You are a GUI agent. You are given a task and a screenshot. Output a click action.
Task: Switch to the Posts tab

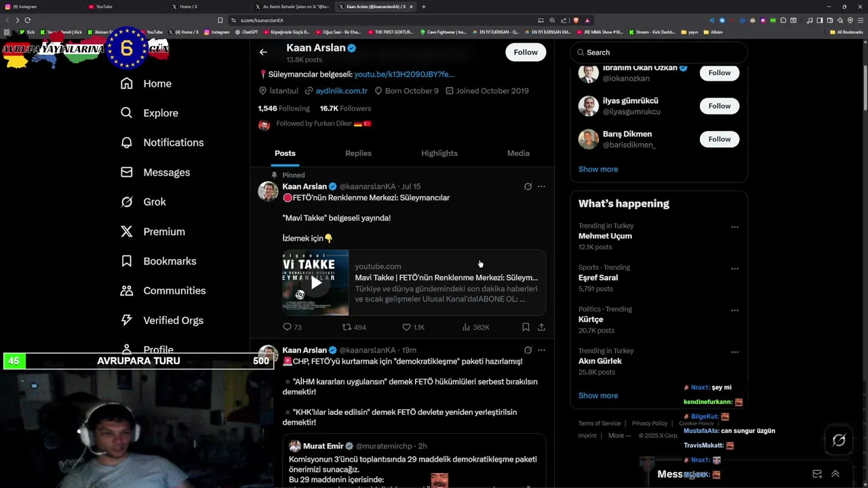pyautogui.click(x=285, y=153)
